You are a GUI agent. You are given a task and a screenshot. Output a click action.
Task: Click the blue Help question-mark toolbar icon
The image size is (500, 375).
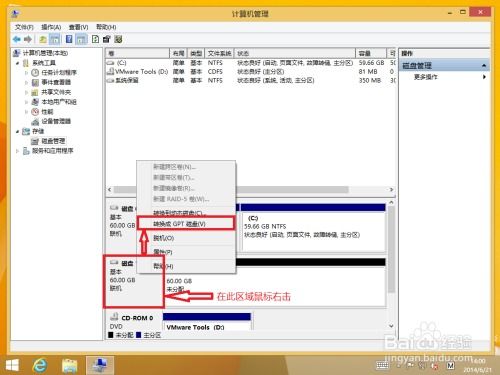pos(69,39)
